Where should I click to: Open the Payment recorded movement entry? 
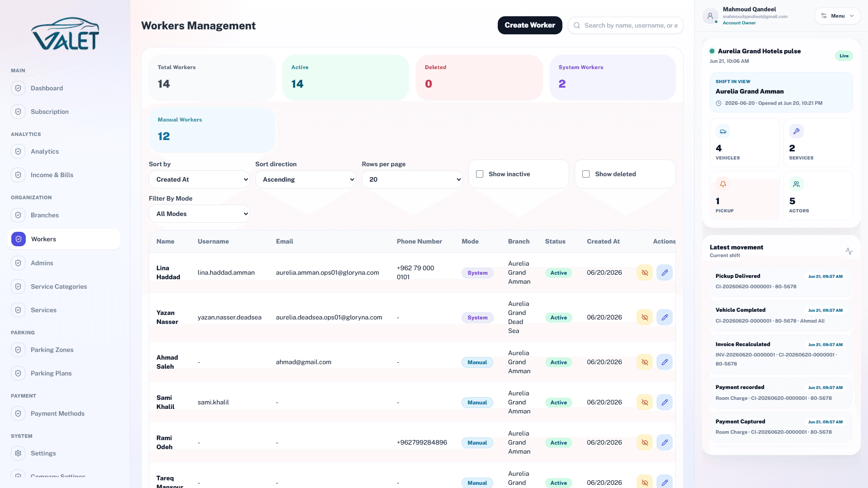[781, 393]
